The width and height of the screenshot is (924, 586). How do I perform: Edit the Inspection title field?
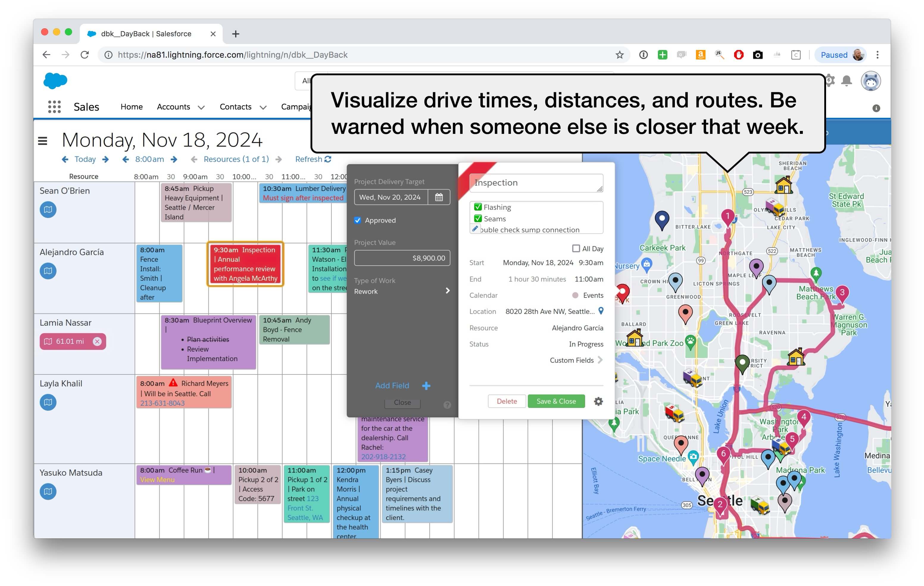click(x=536, y=183)
